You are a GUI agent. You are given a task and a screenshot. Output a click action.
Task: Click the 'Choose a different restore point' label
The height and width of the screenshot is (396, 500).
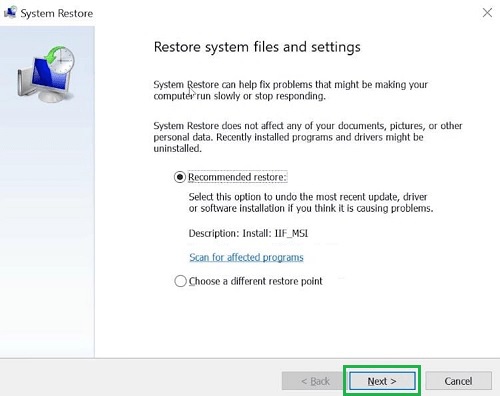(256, 281)
